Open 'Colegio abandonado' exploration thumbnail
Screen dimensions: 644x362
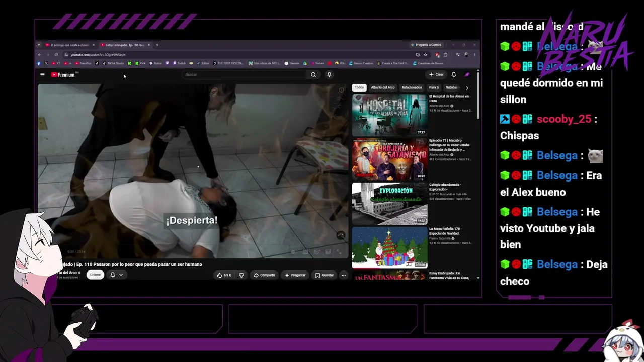point(389,204)
